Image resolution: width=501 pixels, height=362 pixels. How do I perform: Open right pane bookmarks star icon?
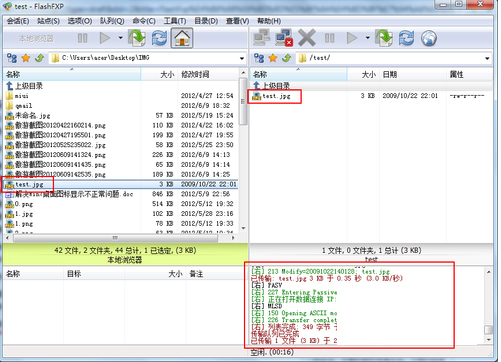tap(273, 58)
